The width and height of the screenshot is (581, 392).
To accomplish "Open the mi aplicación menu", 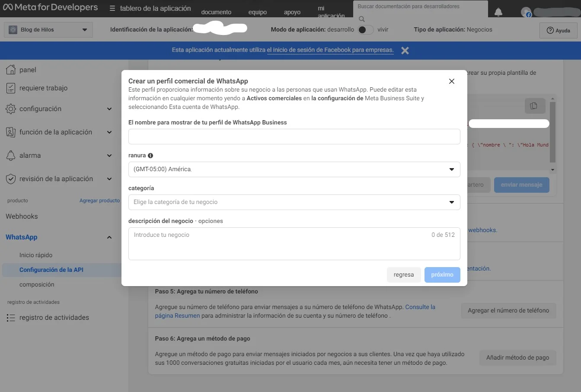I will tap(331, 12).
